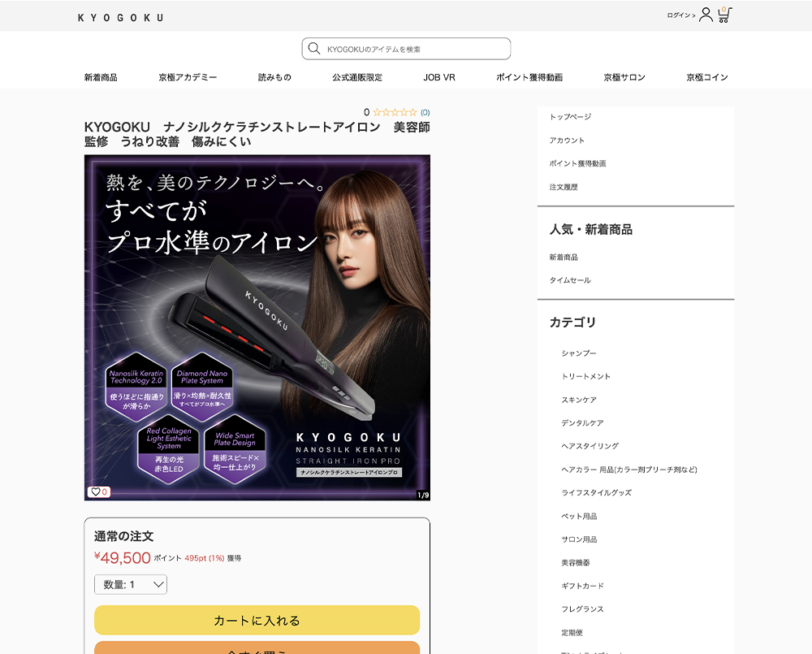This screenshot has width=812, height=654.
Task: Click the orange 今すぐ買う button
Action: [257, 648]
